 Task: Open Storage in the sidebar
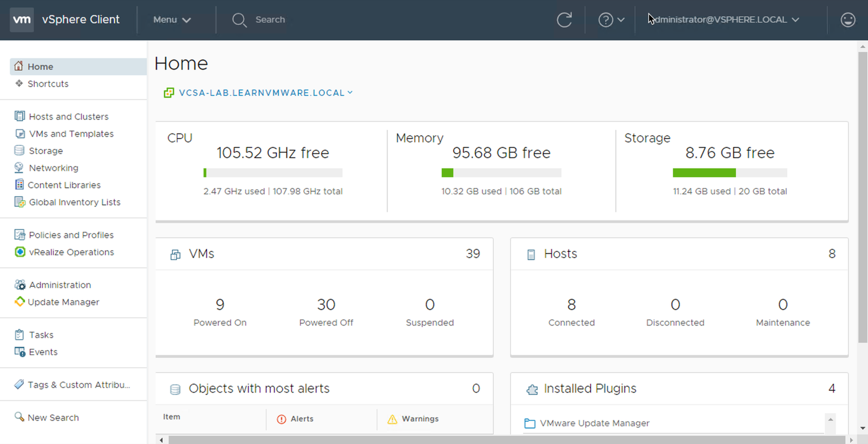46,151
